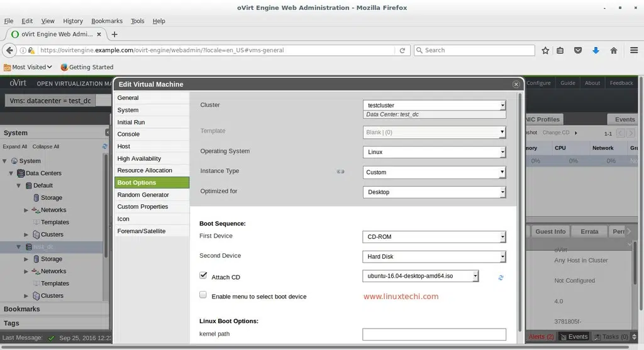Viewport: 644px width, 350px height.
Task: Expand the Tags section in left panel
Action: pyautogui.click(x=54, y=324)
